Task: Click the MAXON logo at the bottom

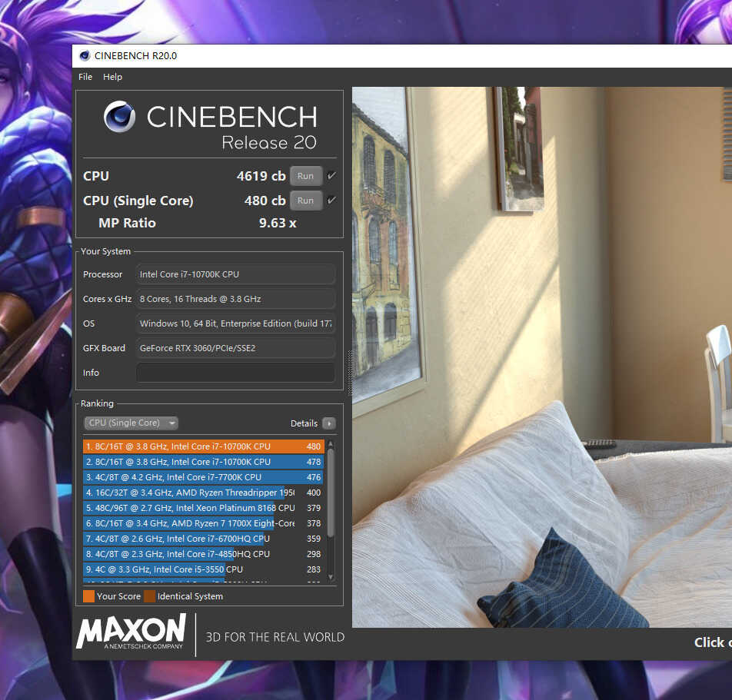Action: 131,632
